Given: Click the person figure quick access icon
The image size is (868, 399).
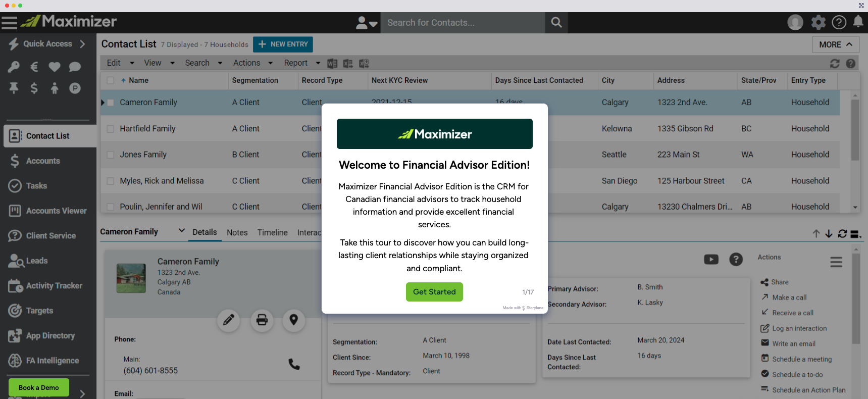Looking at the screenshot, I should (55, 88).
